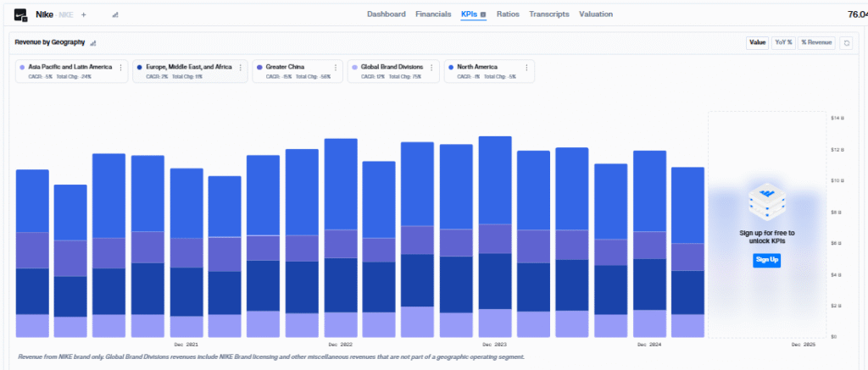Click the chart icon in the header bar
This screenshot has height=370, width=868.
pyautogui.click(x=114, y=15)
